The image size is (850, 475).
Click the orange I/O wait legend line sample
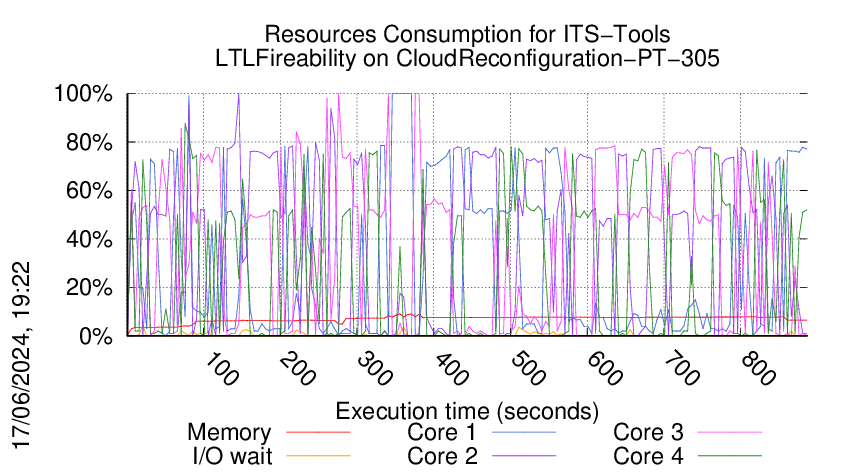pyautogui.click(x=318, y=456)
